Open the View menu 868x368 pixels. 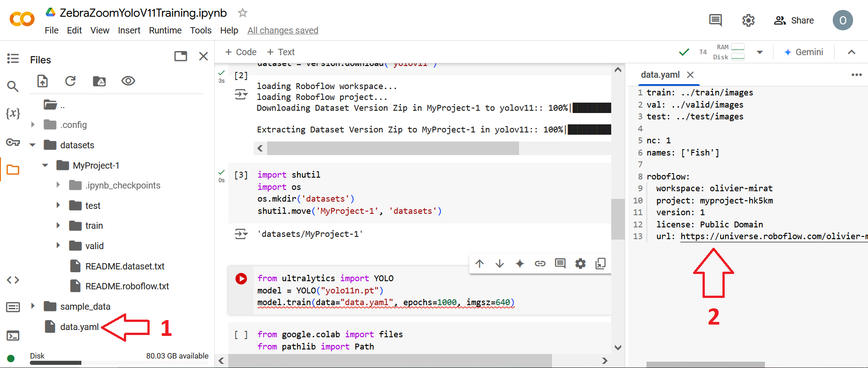[x=100, y=30]
